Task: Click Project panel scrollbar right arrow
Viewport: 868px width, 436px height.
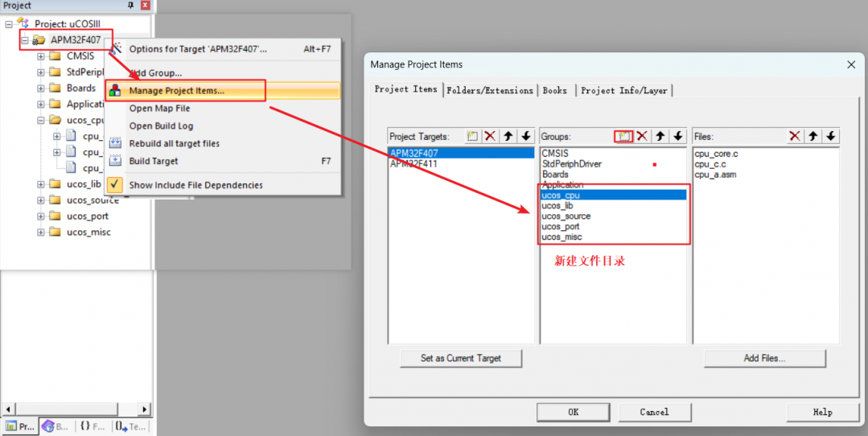Action: [x=145, y=409]
